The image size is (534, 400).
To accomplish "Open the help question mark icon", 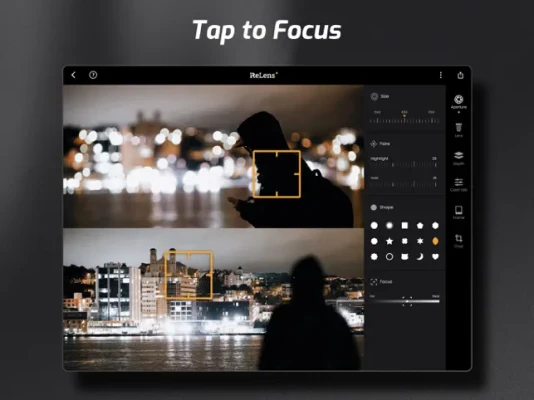I will pos(93,75).
